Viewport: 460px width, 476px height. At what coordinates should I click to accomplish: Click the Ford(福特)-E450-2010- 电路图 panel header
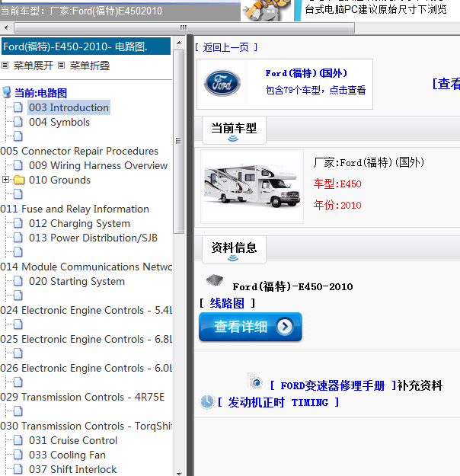coord(86,46)
